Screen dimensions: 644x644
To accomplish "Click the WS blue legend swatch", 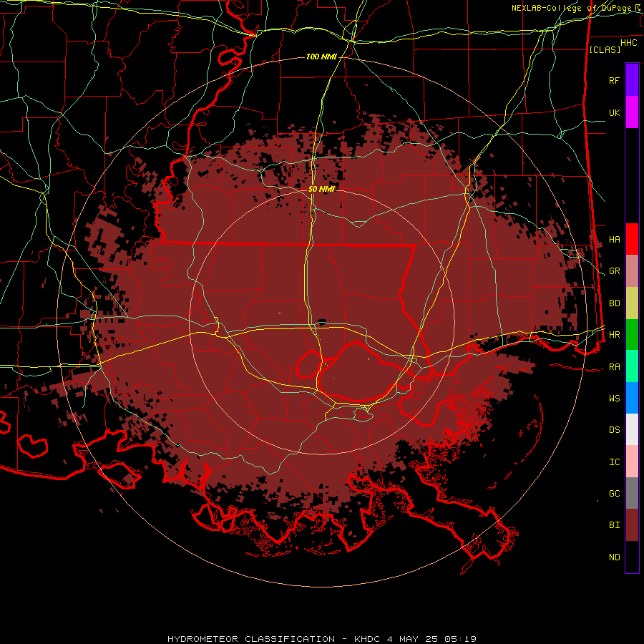I will 632,398.
